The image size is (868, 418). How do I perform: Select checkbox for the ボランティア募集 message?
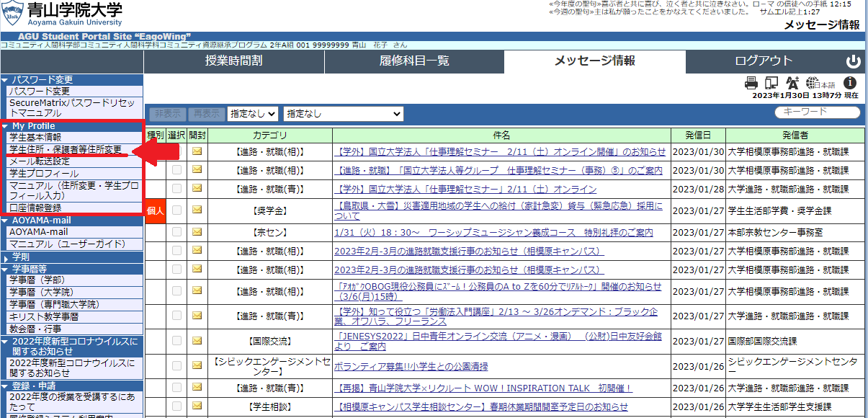pos(176,366)
